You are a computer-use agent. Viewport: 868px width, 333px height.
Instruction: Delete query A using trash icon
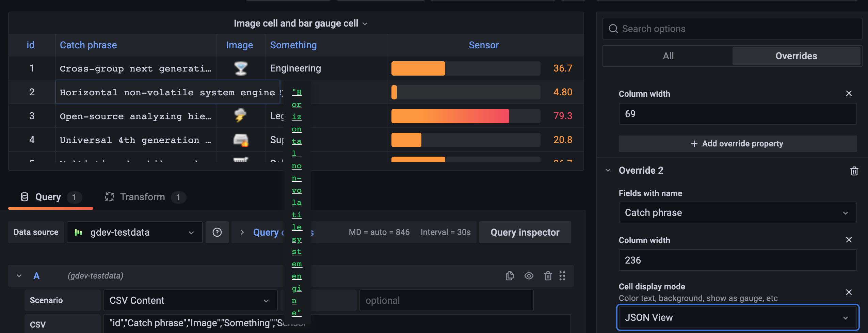(x=548, y=276)
